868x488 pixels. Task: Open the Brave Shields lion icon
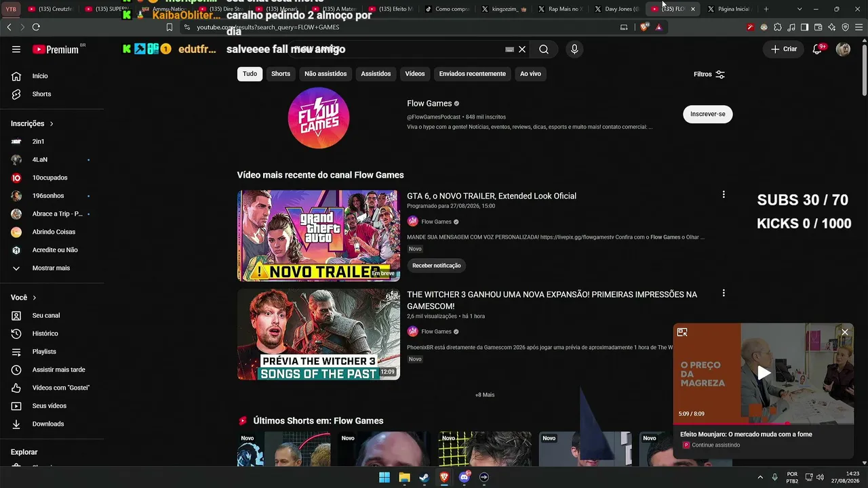tap(644, 27)
